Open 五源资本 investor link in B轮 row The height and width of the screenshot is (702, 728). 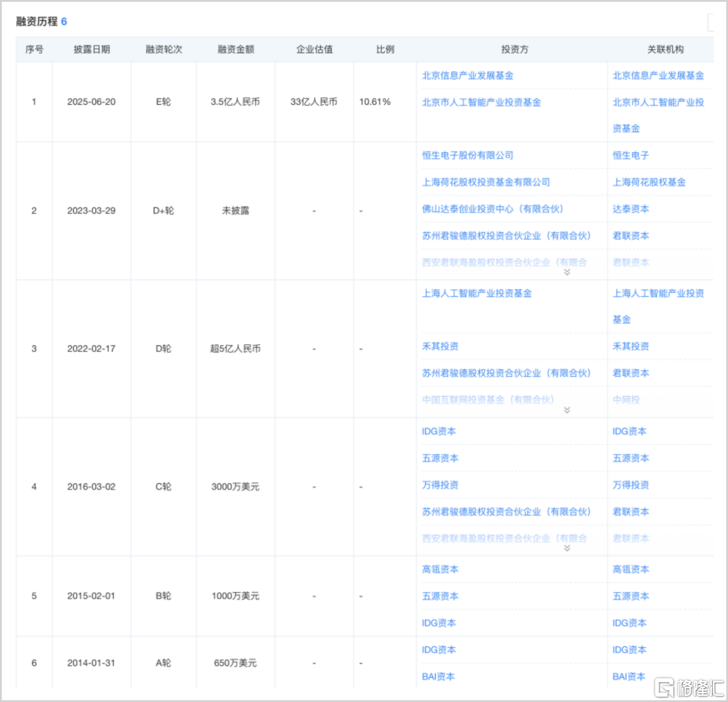(440, 596)
